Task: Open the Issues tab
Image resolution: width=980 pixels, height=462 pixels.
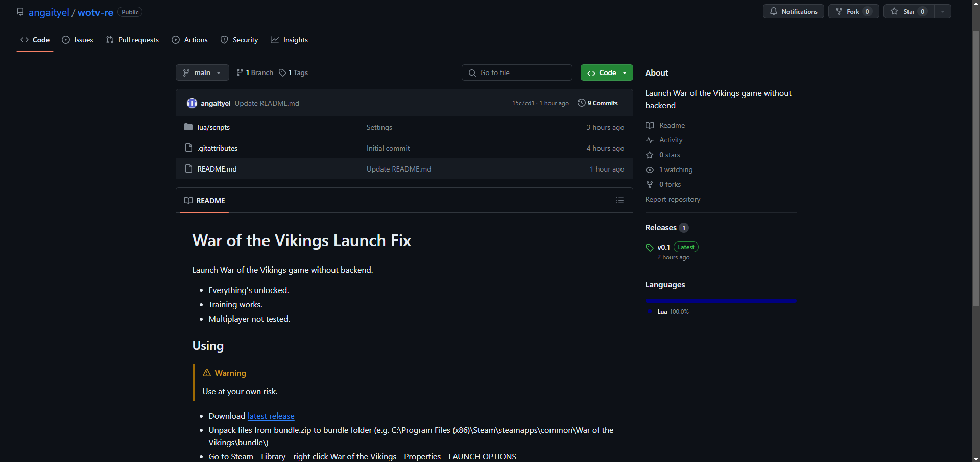Action: [x=78, y=40]
